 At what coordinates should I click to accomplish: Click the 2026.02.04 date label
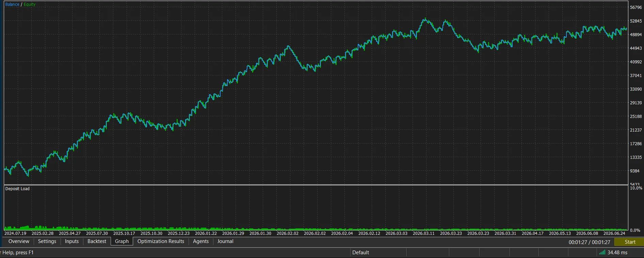[342, 233]
